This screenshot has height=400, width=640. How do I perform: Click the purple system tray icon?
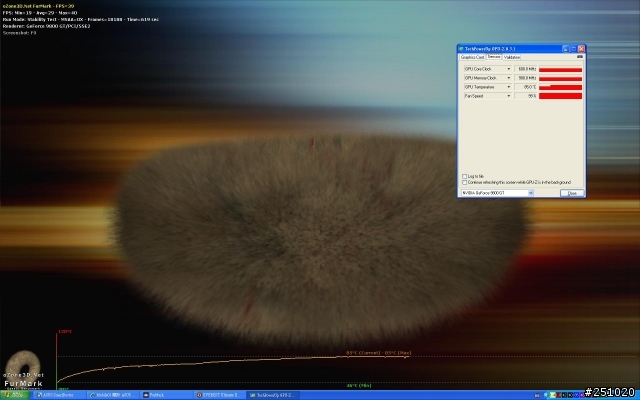(x=582, y=395)
